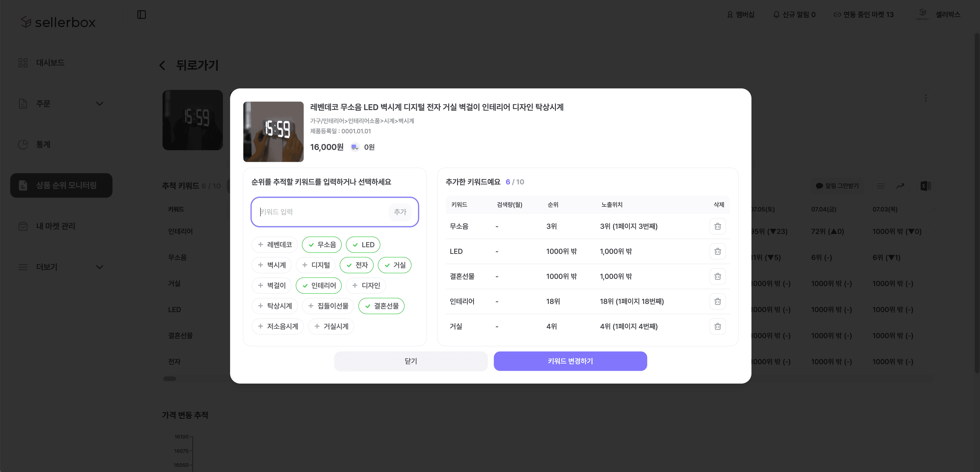The height and width of the screenshot is (472, 980).
Task: Open 대시보드 in the sidebar
Action: (x=61, y=63)
